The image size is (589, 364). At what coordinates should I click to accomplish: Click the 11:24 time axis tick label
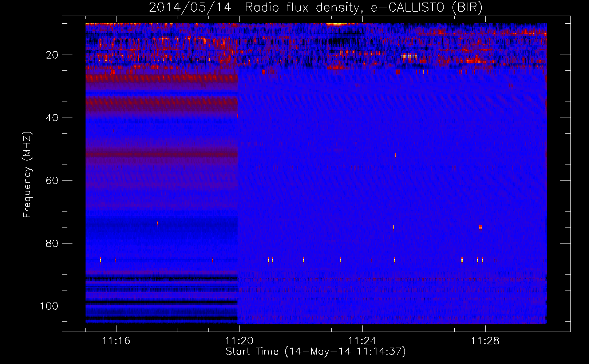pos(362,341)
